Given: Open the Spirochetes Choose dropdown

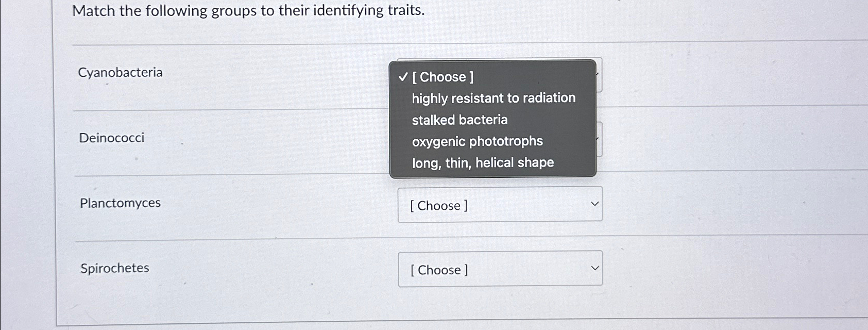Looking at the screenshot, I should (500, 269).
